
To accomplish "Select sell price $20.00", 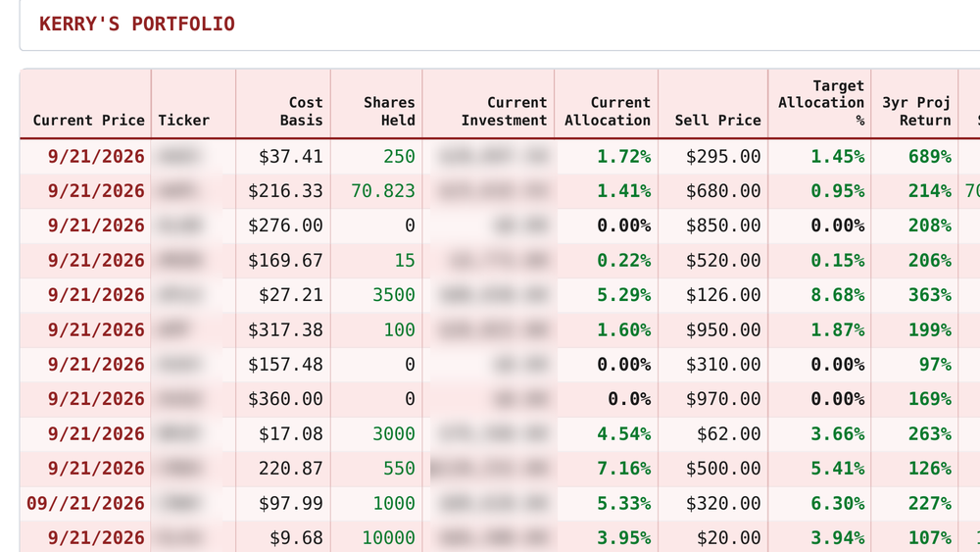I will [x=729, y=537].
